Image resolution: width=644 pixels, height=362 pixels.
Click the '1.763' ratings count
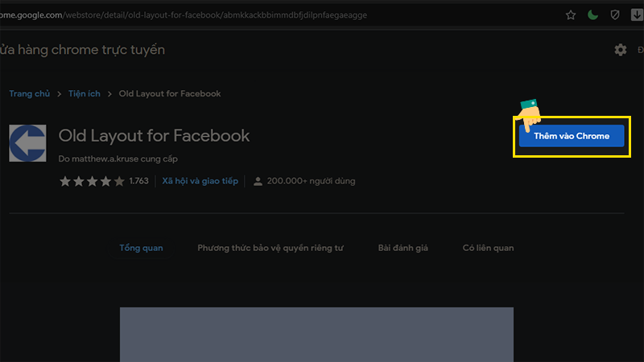pos(138,181)
